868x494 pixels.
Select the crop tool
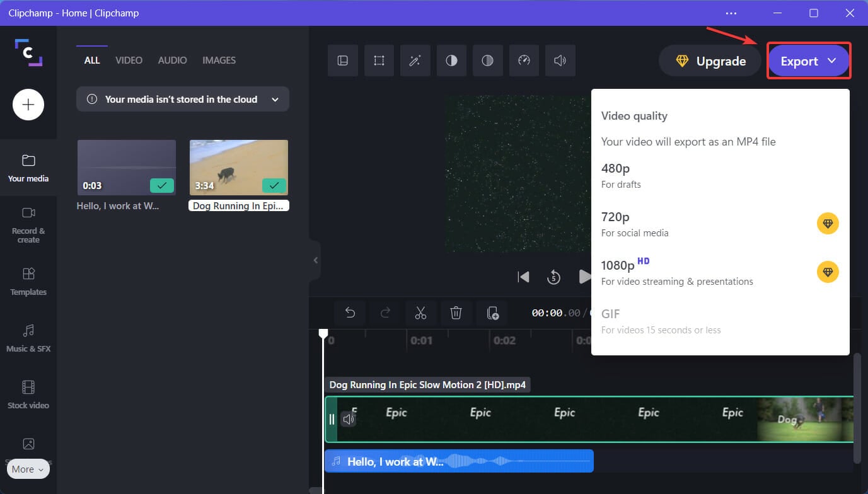[379, 60]
